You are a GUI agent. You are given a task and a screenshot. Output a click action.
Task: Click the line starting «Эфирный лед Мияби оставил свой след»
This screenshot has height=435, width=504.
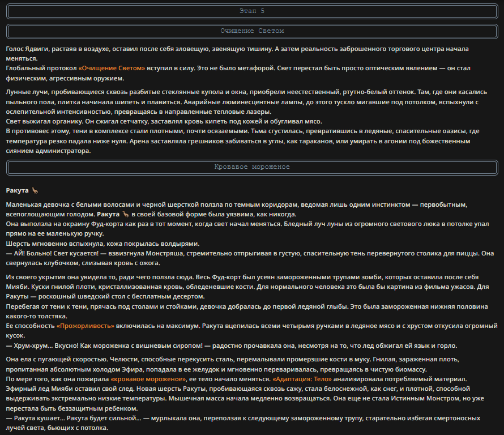click(x=238, y=389)
